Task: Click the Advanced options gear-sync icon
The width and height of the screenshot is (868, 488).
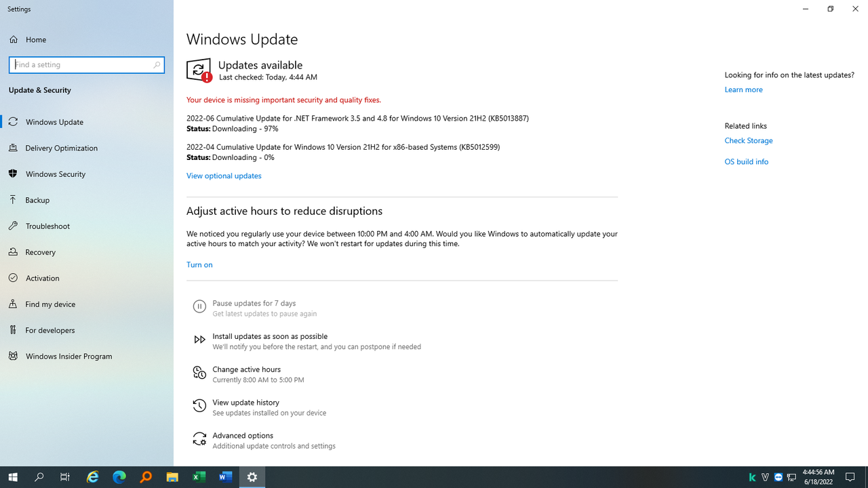Action: coord(199,440)
